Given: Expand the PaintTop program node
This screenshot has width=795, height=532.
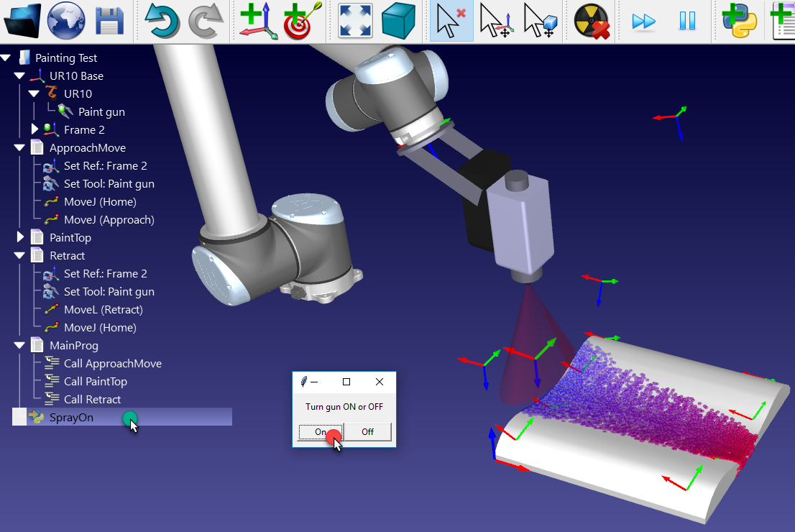Looking at the screenshot, I should click(20, 237).
